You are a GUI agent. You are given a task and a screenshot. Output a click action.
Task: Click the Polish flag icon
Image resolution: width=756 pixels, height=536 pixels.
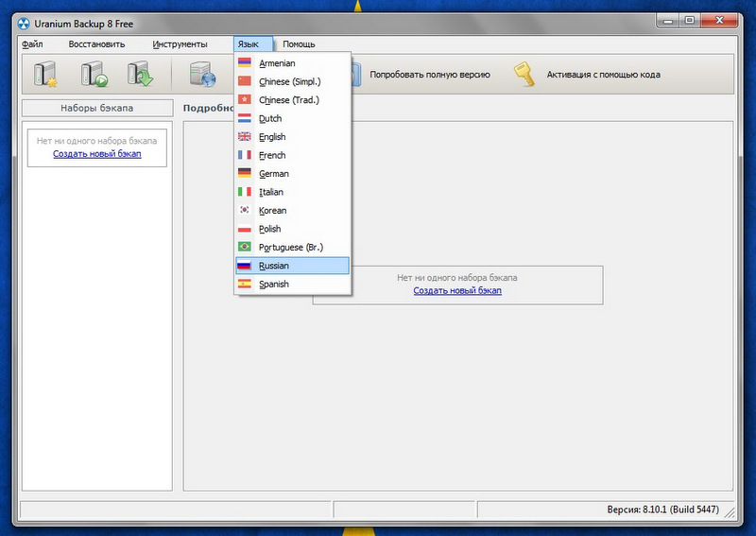(245, 229)
